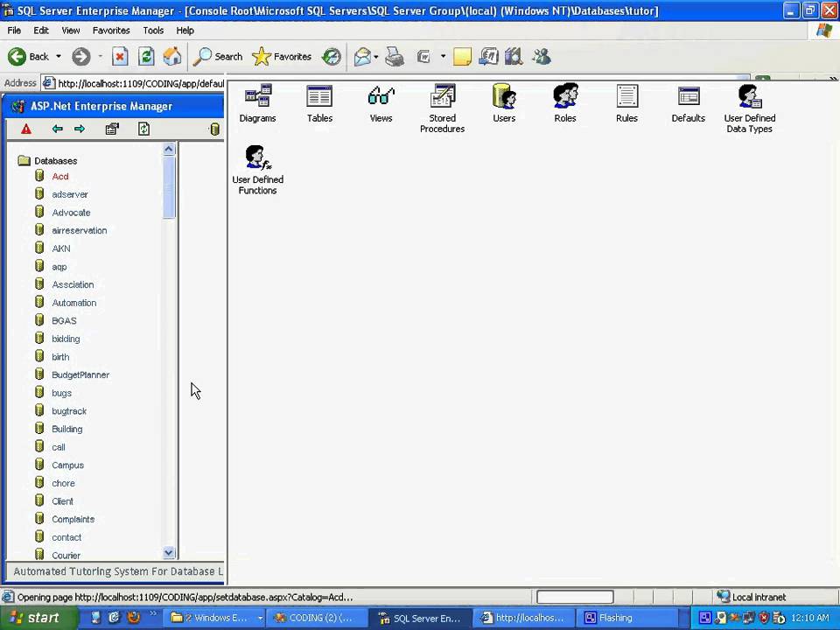Click the Home house icon
Screen dimensions: 840x630
pyautogui.click(x=172, y=56)
